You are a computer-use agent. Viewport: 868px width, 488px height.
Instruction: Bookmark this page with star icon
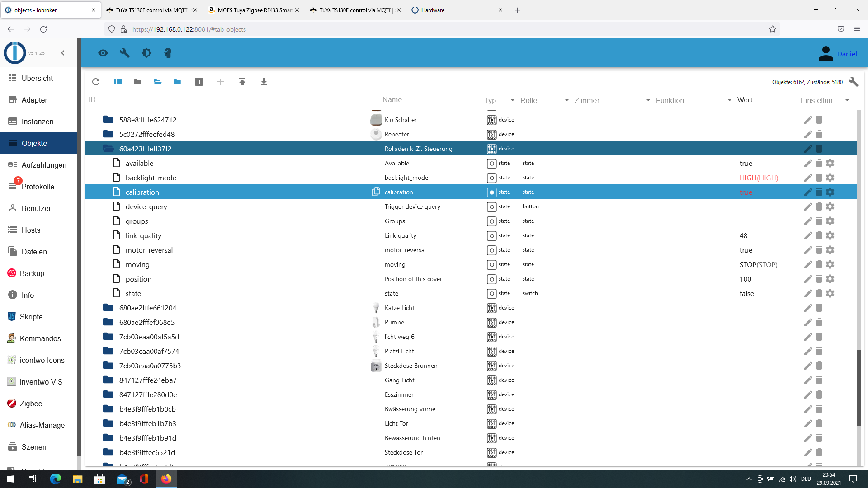coord(773,29)
